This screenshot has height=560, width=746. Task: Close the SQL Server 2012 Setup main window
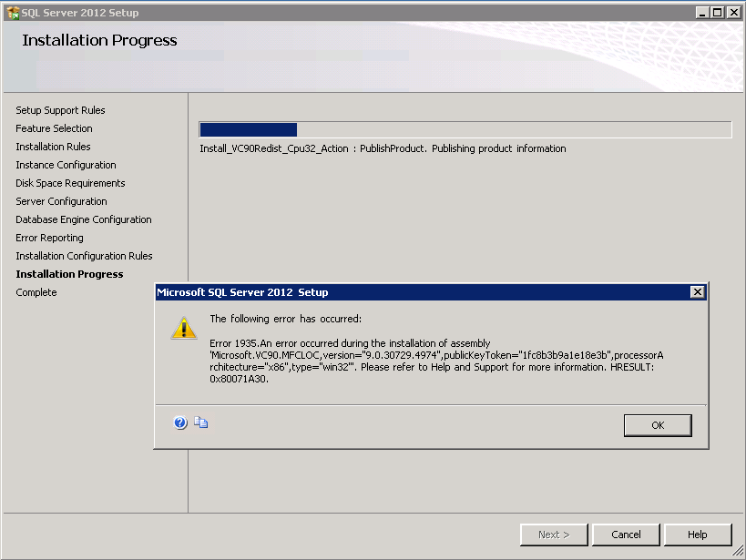tap(733, 13)
